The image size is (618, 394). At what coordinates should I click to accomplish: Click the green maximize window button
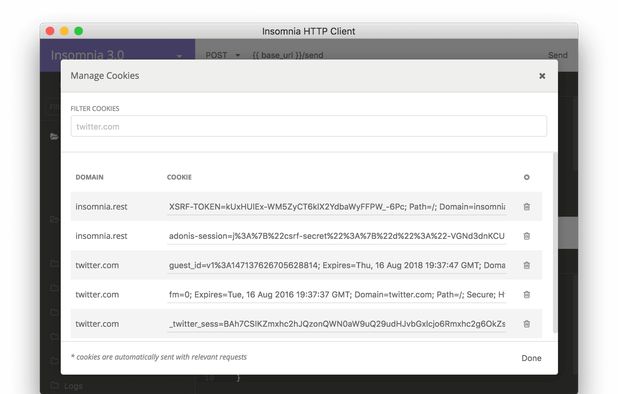(x=78, y=31)
